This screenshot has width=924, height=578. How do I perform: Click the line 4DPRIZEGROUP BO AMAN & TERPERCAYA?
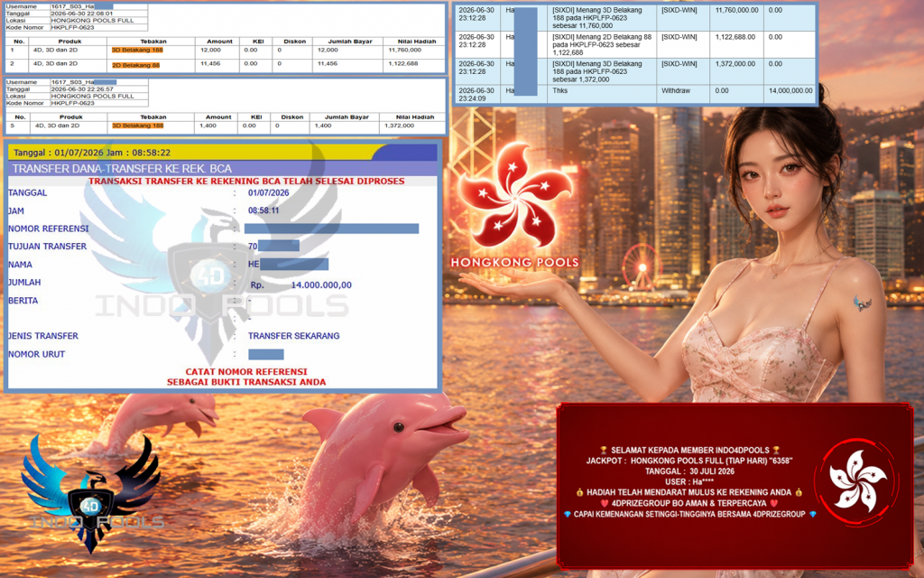689,503
